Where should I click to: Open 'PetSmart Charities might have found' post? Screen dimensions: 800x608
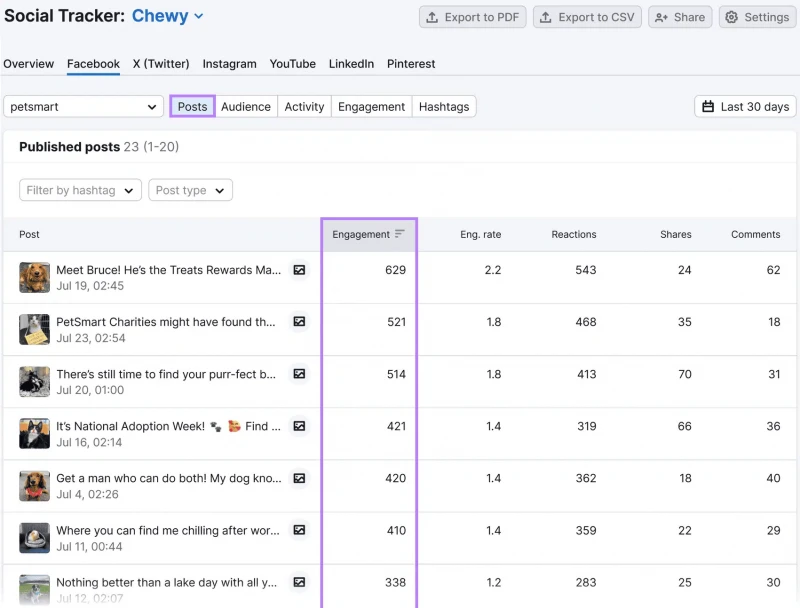pyautogui.click(x=166, y=322)
